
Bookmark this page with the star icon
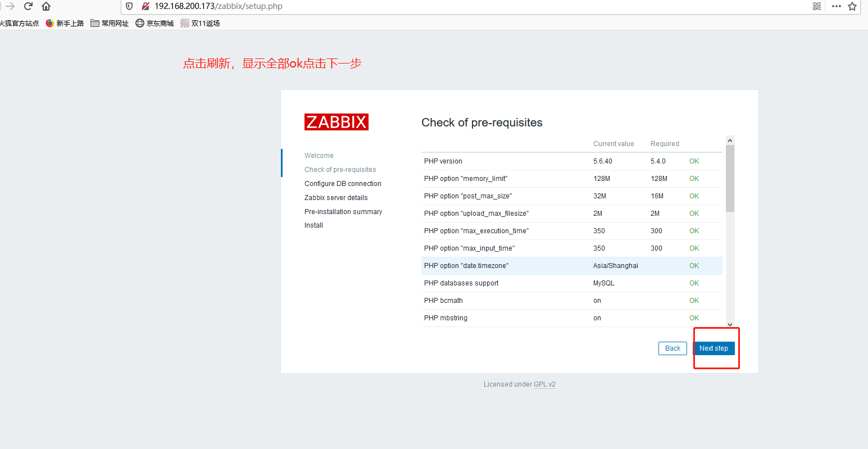pyautogui.click(x=852, y=6)
